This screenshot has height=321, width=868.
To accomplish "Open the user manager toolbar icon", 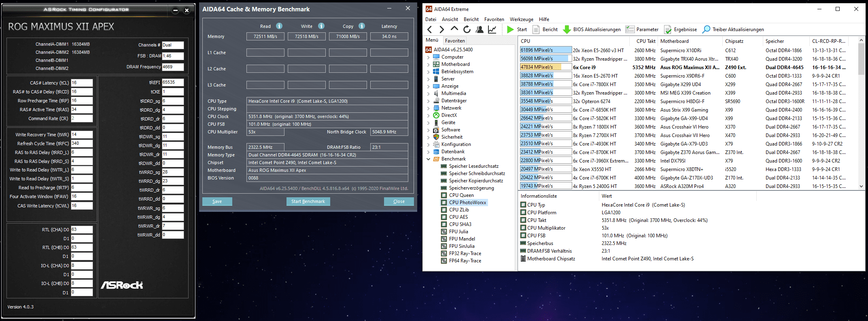I will click(480, 30).
